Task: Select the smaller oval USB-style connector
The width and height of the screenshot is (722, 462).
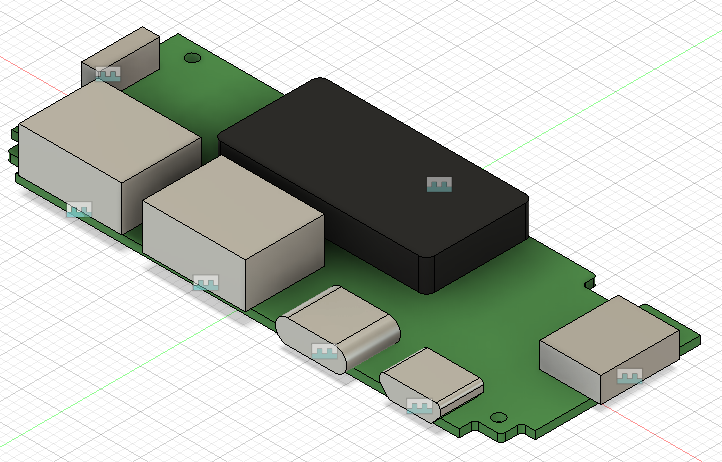Action: [x=433, y=380]
